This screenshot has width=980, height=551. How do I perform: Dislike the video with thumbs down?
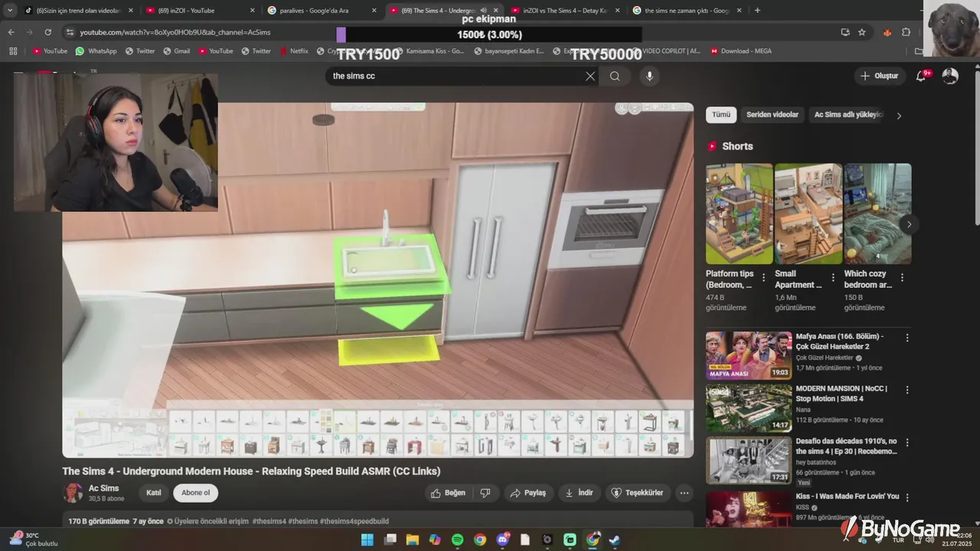(x=485, y=493)
